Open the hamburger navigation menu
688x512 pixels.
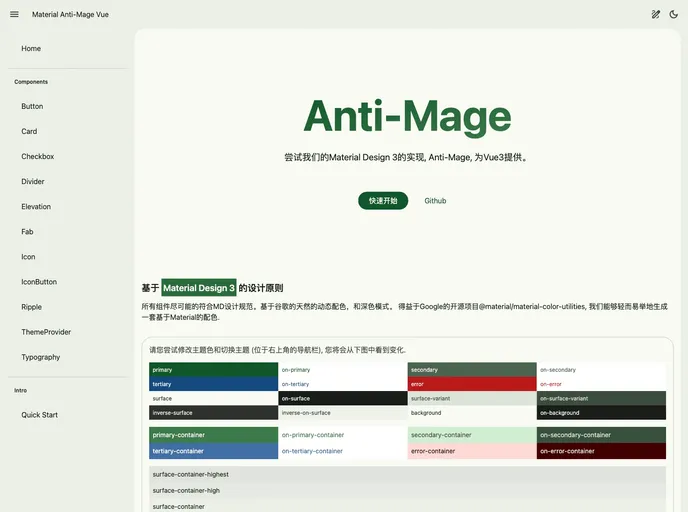point(14,15)
